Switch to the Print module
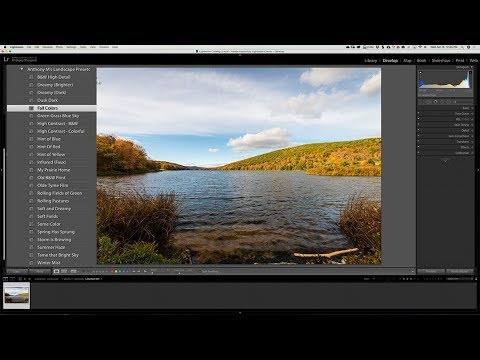 click(x=460, y=60)
